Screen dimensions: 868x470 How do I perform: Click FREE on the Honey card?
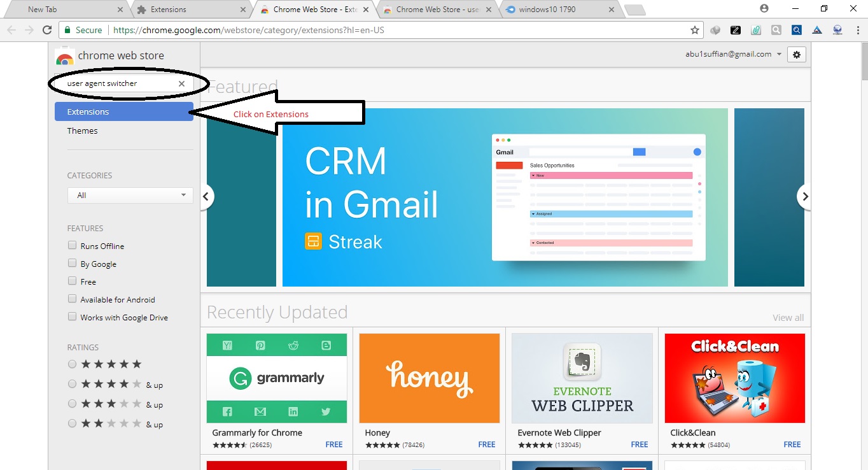(x=487, y=445)
